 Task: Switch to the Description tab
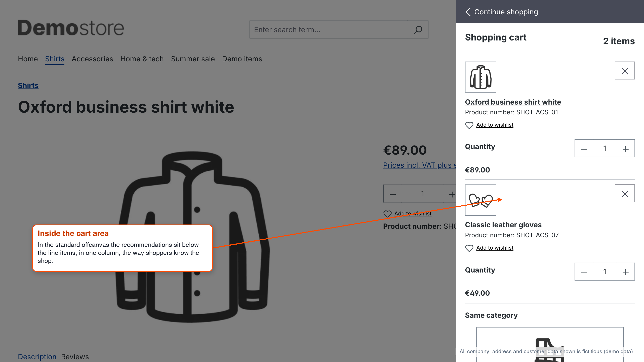point(37,357)
